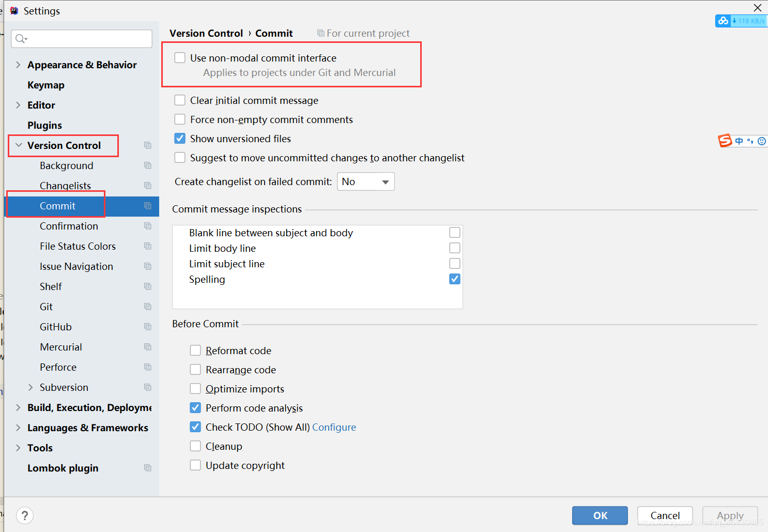This screenshot has height=532, width=768.
Task: Check Optimize imports option
Action: click(195, 389)
